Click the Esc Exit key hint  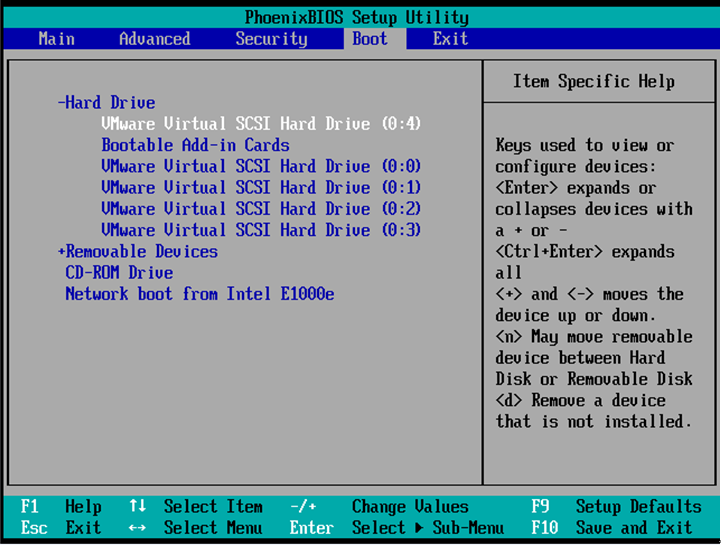pos(61,528)
